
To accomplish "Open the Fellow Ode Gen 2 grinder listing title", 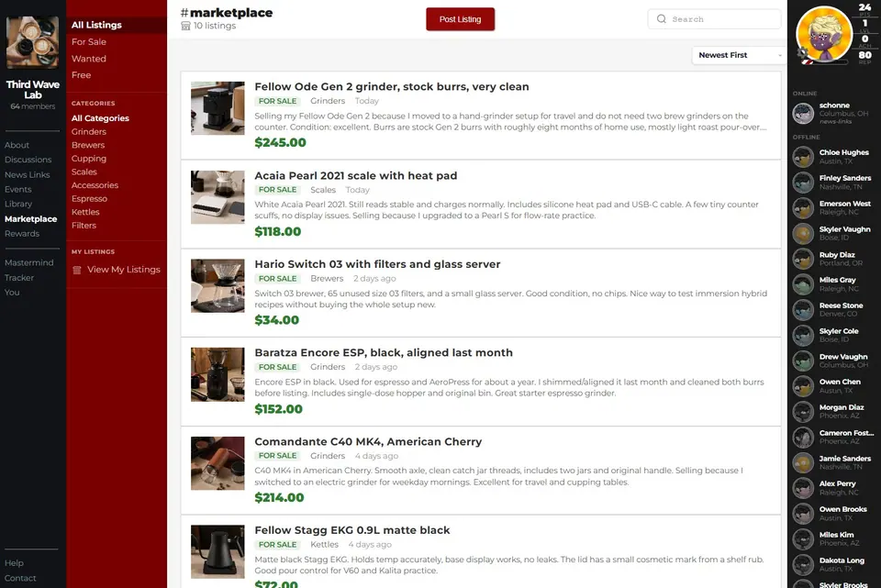I will pos(392,86).
